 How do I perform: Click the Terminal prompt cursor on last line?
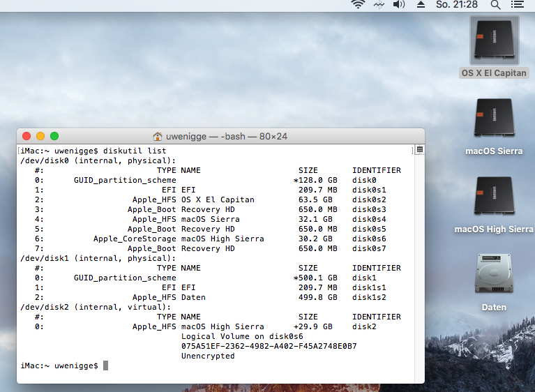coord(105,365)
